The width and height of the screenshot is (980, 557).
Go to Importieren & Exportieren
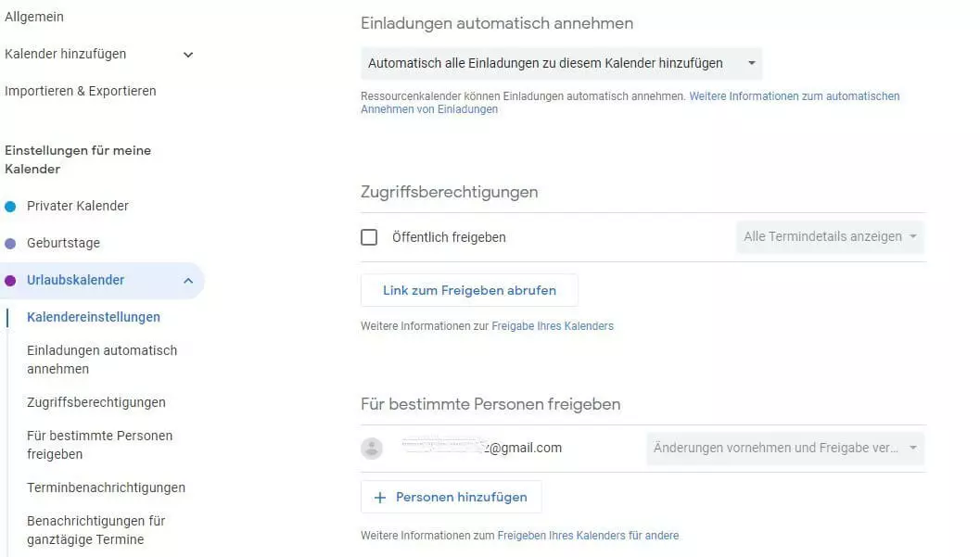pyautogui.click(x=81, y=91)
